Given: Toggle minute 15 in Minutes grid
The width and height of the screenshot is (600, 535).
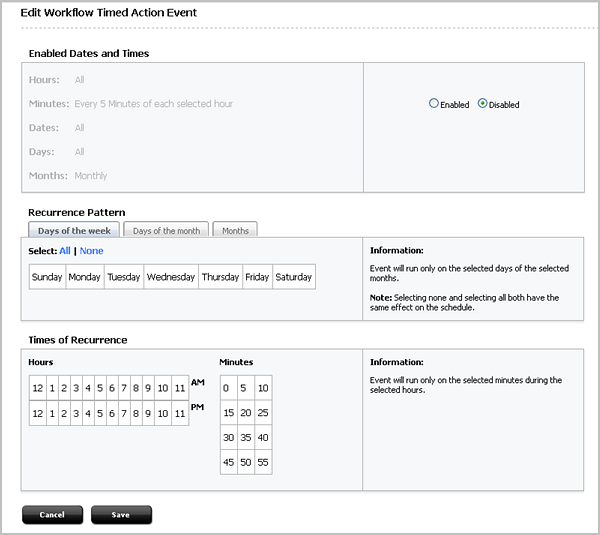Looking at the screenshot, I should pos(228,413).
